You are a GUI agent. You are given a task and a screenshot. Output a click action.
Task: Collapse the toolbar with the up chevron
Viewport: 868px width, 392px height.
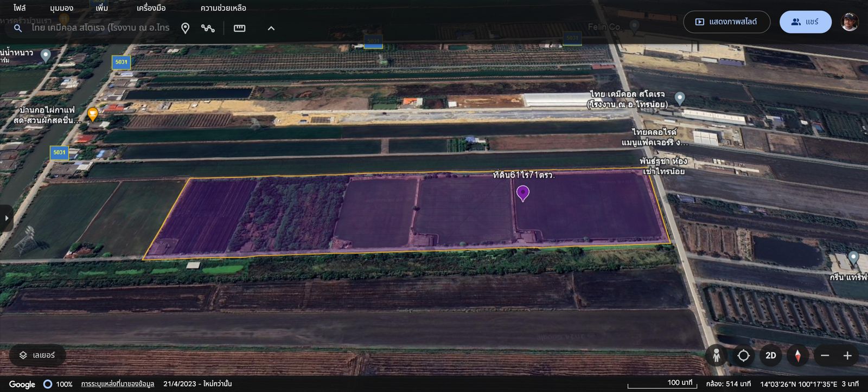[271, 28]
